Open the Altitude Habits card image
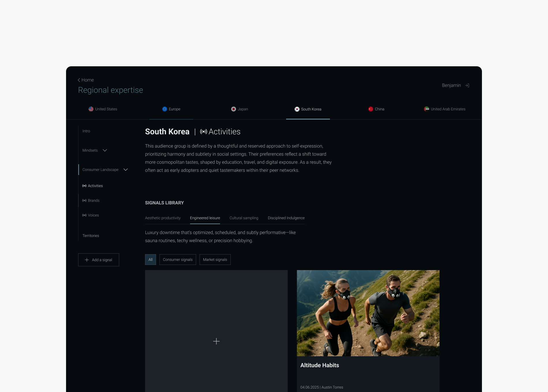The image size is (548, 392). (x=368, y=313)
